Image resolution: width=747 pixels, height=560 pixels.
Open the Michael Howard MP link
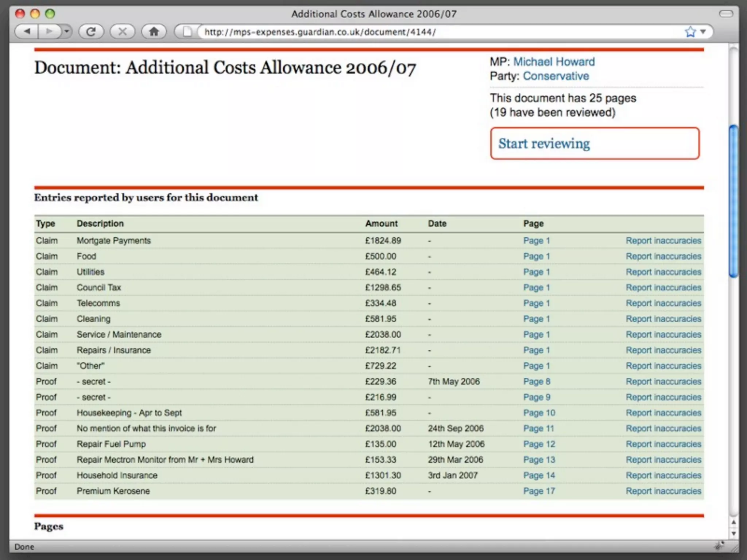pyautogui.click(x=554, y=62)
